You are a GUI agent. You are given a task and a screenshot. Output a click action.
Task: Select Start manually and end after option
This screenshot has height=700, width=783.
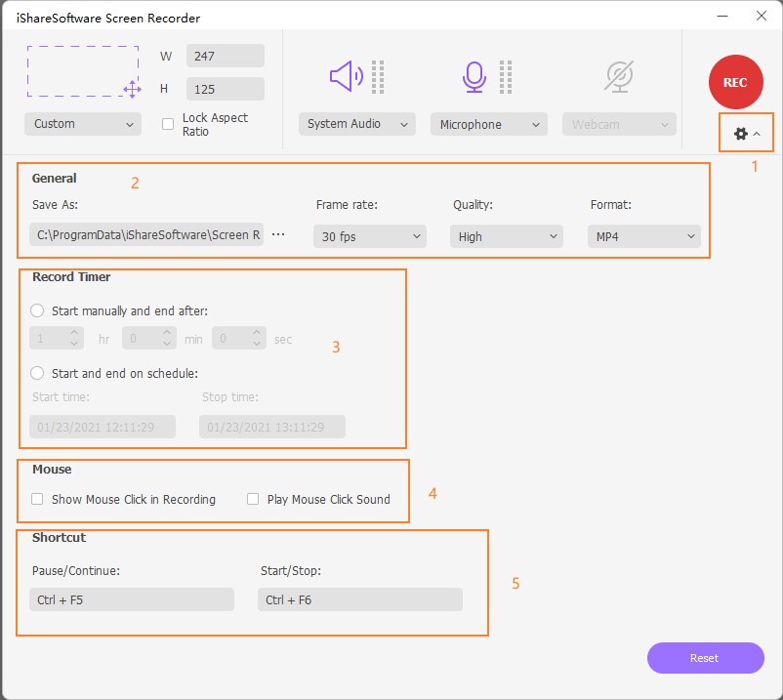pyautogui.click(x=38, y=310)
